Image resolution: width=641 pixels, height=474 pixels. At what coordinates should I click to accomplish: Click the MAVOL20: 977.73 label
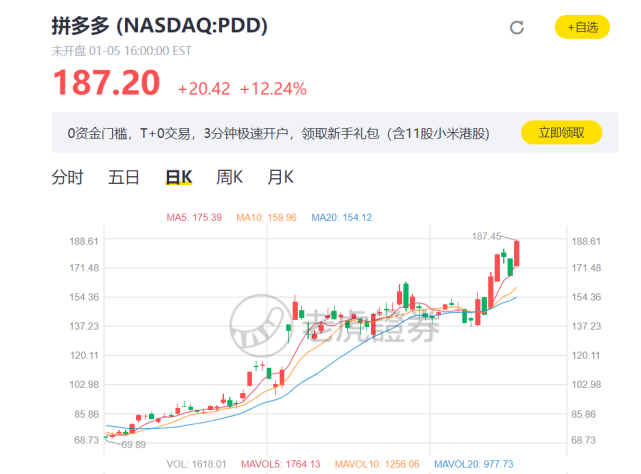[474, 464]
